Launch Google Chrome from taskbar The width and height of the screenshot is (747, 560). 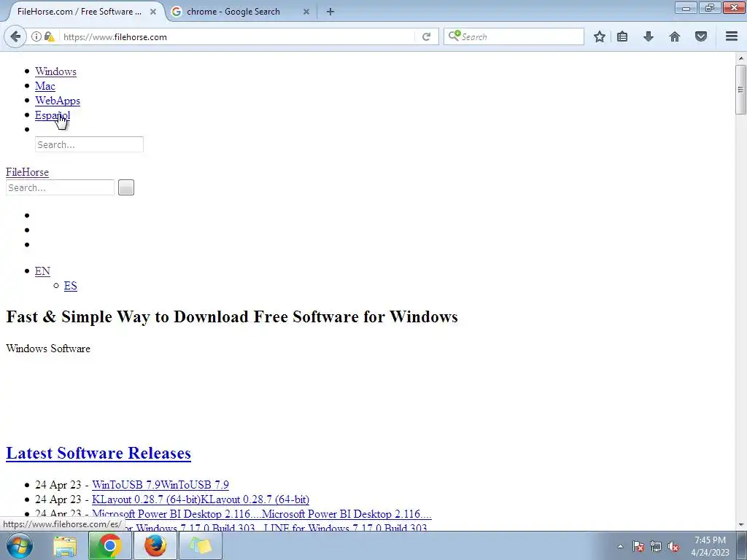pos(109,545)
